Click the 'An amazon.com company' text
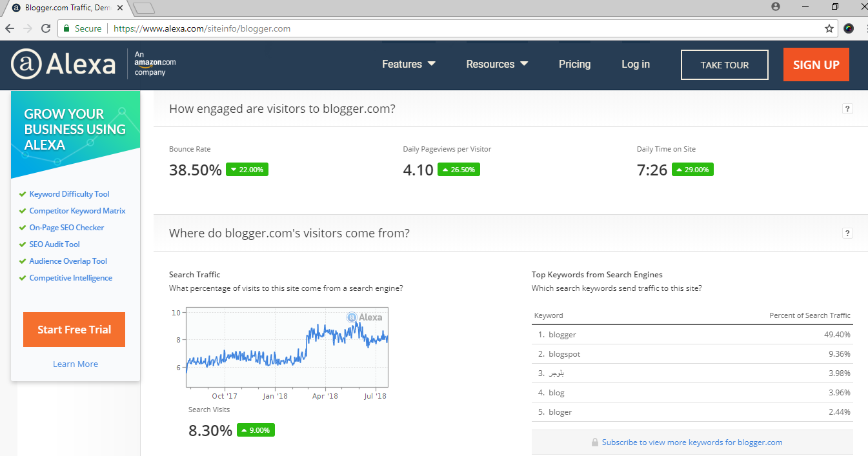 click(155, 64)
